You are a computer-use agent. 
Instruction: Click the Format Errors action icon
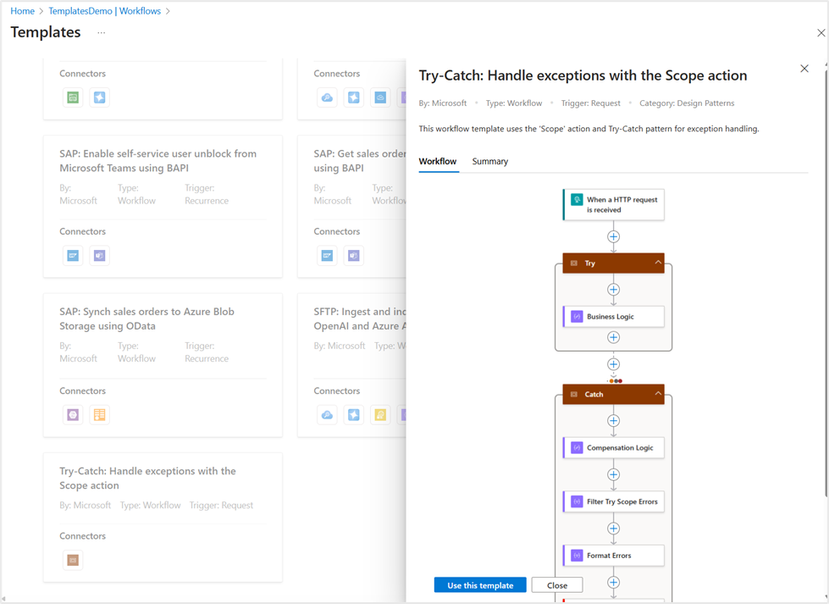pyautogui.click(x=577, y=555)
